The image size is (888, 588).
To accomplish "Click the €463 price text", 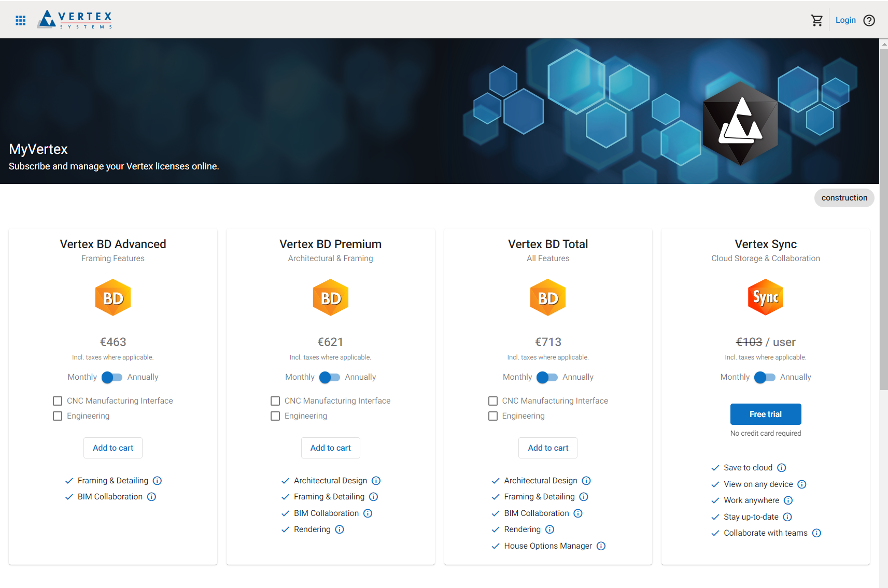I will point(113,342).
